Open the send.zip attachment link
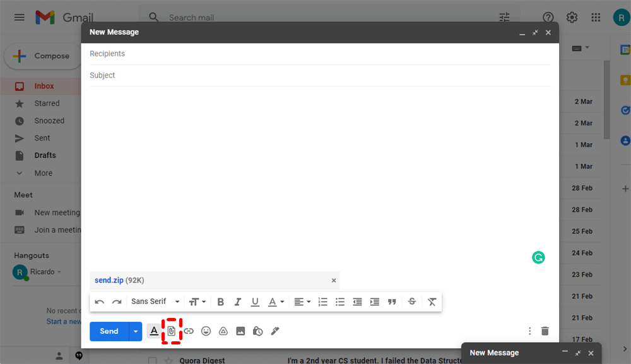The image size is (631, 364). point(109,280)
